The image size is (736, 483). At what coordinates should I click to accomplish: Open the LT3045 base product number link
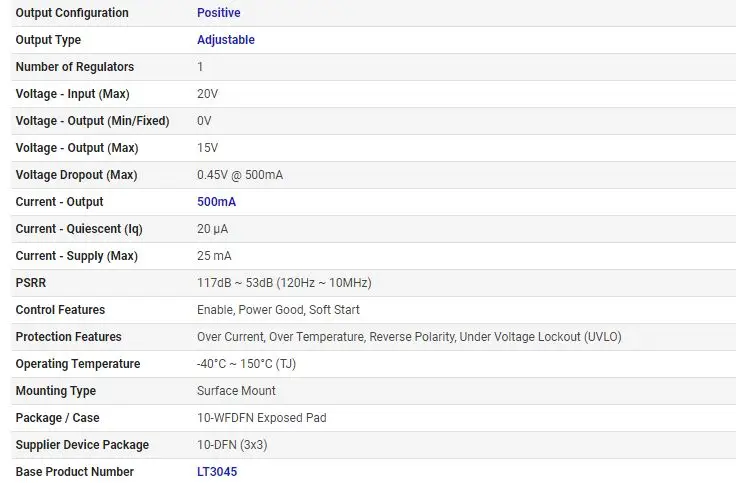point(217,472)
